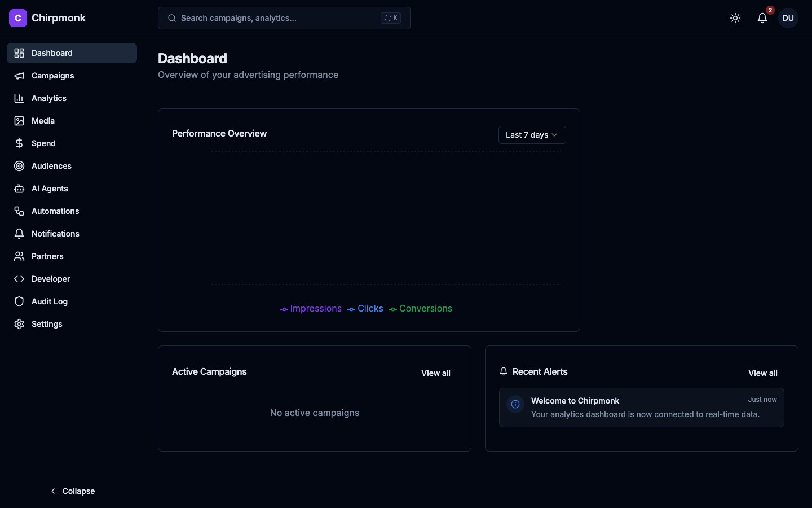The width and height of the screenshot is (812, 508).
Task: Toggle light mode with the sun icon
Action: coord(735,18)
